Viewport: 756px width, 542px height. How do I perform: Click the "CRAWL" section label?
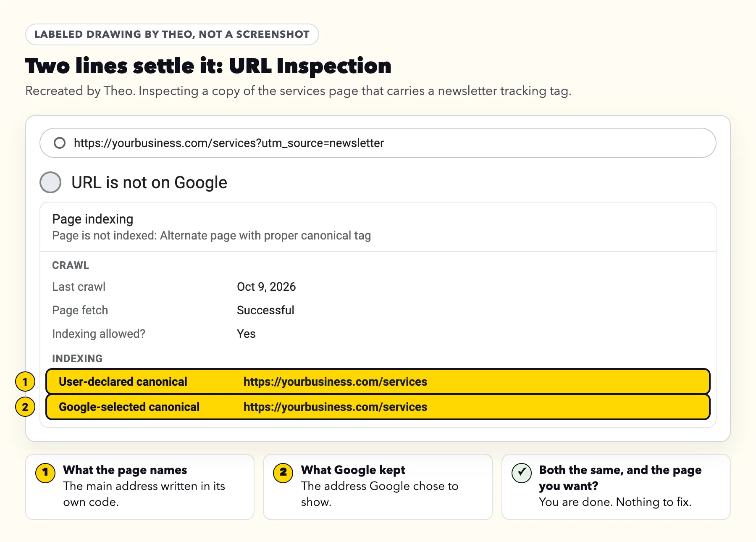[x=71, y=266]
